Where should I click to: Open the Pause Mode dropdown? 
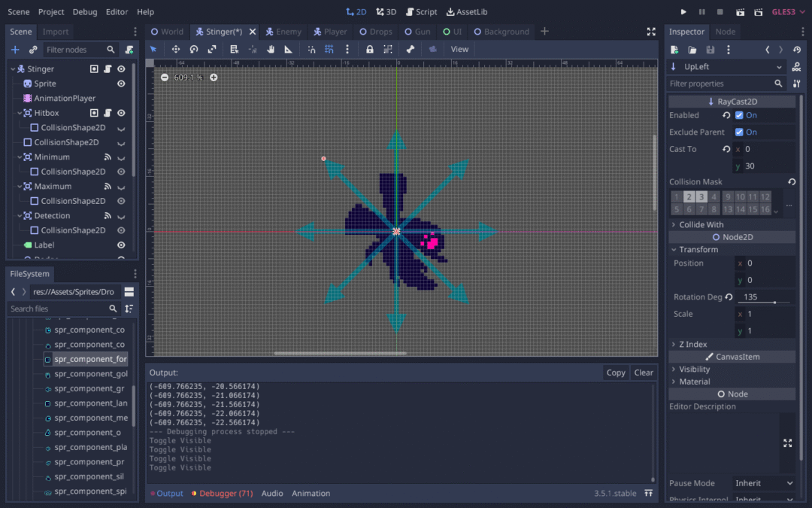pos(764,483)
